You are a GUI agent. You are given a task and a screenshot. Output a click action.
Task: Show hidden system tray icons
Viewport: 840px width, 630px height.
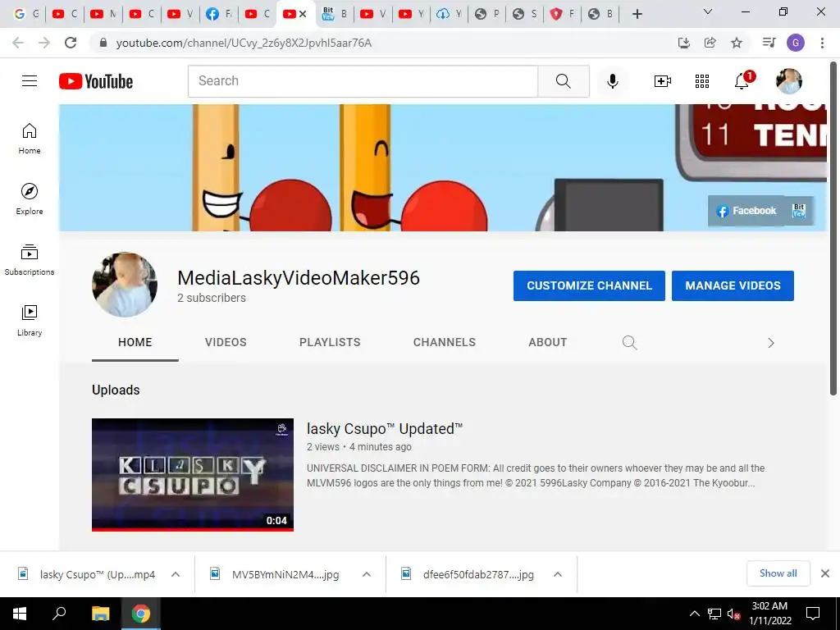tap(694, 614)
